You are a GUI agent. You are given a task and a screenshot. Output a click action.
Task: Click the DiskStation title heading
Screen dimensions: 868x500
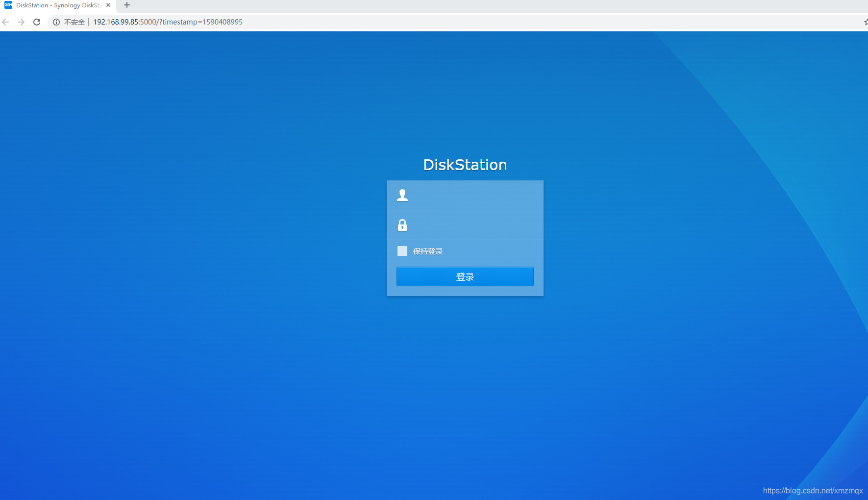pos(465,165)
